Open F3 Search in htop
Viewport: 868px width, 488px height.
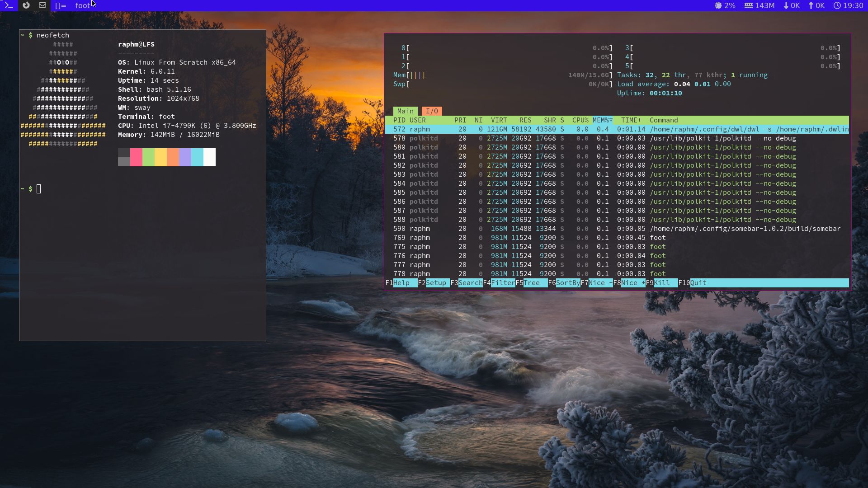tap(467, 283)
